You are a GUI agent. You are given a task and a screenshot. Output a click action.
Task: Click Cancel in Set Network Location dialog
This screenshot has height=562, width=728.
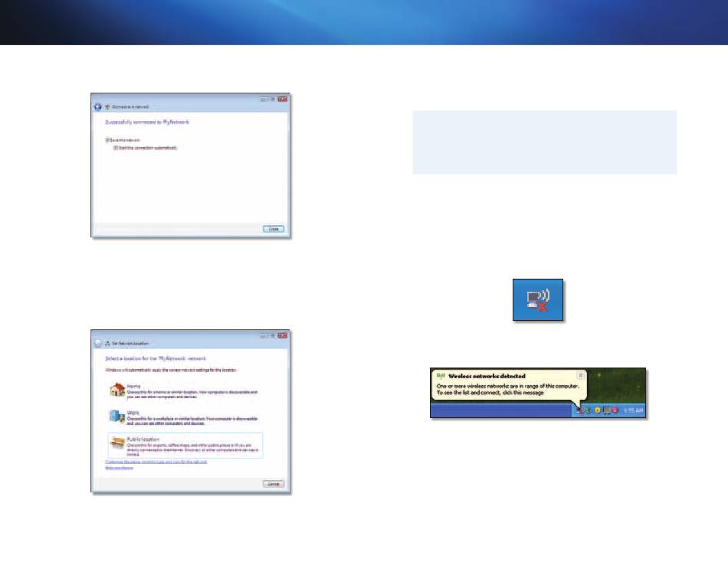coord(274,484)
